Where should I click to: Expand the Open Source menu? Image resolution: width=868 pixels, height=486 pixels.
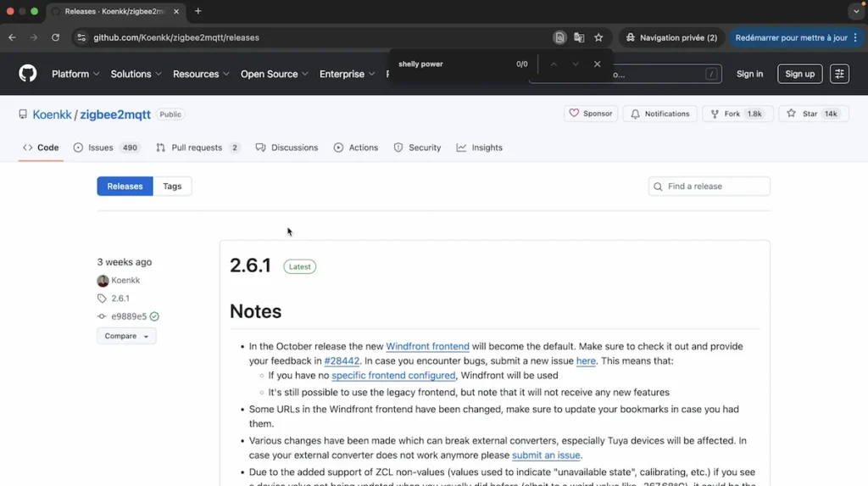click(x=274, y=74)
